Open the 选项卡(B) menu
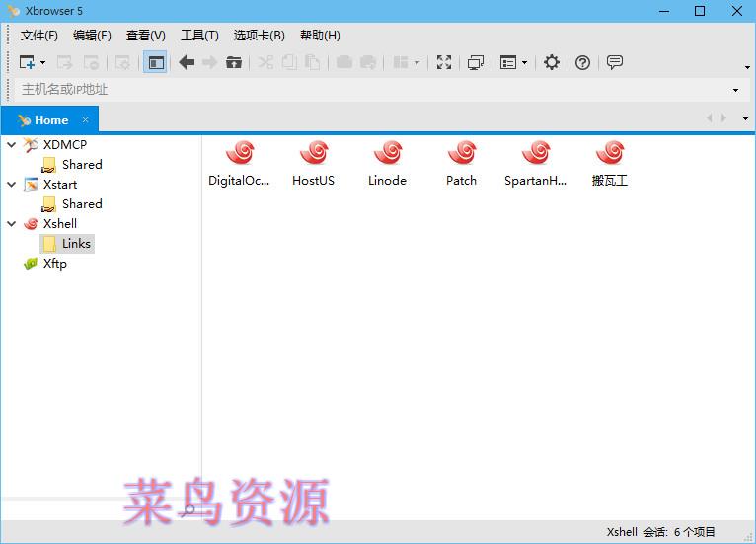The image size is (756, 544). [260, 36]
